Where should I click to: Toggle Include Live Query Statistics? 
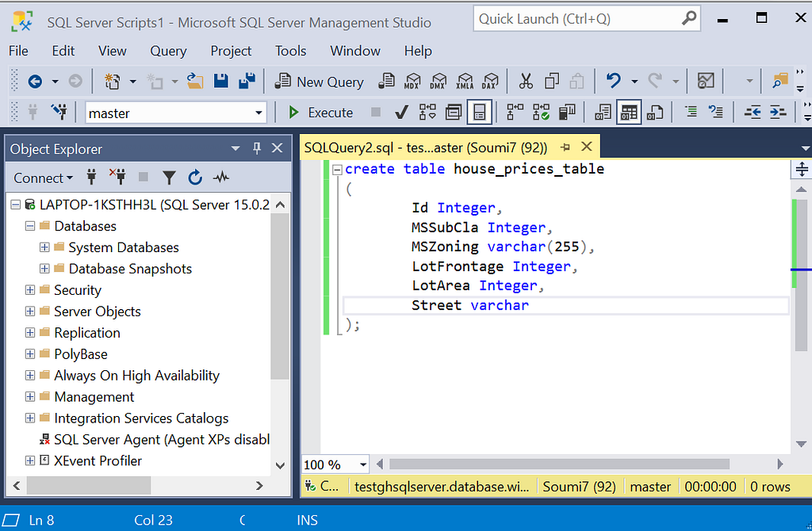click(541, 112)
